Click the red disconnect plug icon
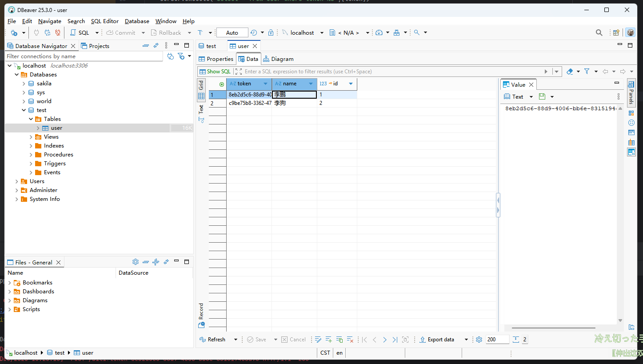643x364 pixels. [58, 32]
